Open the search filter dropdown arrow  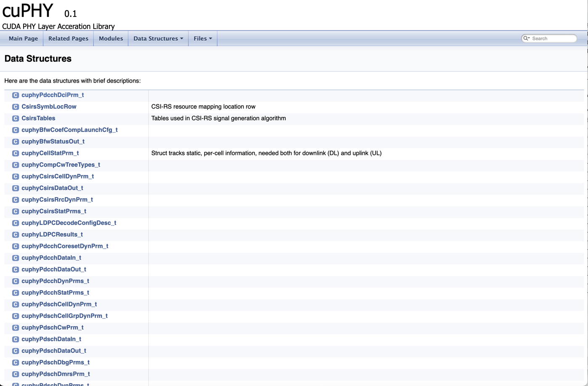[x=529, y=38]
